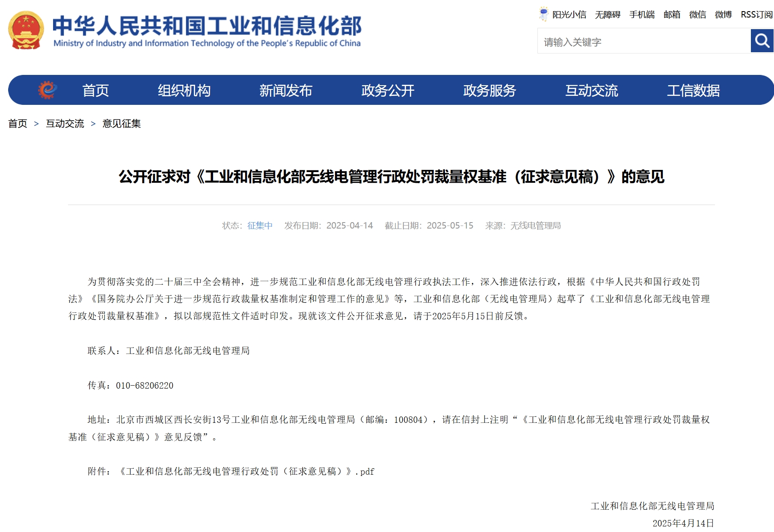Screen dimensions: 774x532
Task: Click the signature 工业和信息化部无线电管理局 line
Action: (x=652, y=506)
